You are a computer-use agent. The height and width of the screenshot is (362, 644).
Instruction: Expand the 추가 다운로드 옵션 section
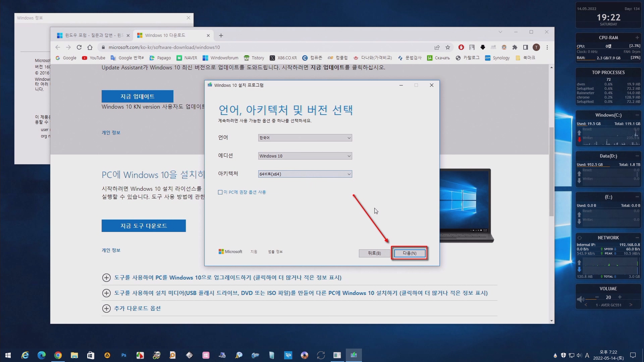tap(131, 308)
